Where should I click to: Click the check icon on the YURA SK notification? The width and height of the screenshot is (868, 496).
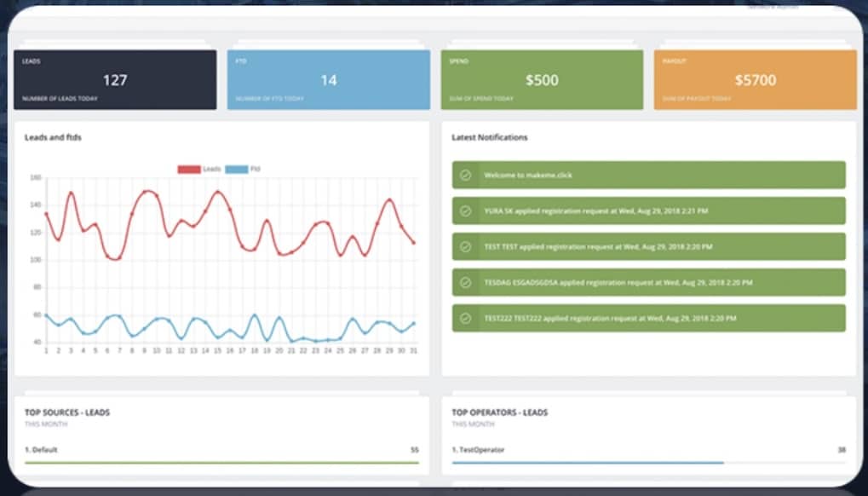[466, 211]
